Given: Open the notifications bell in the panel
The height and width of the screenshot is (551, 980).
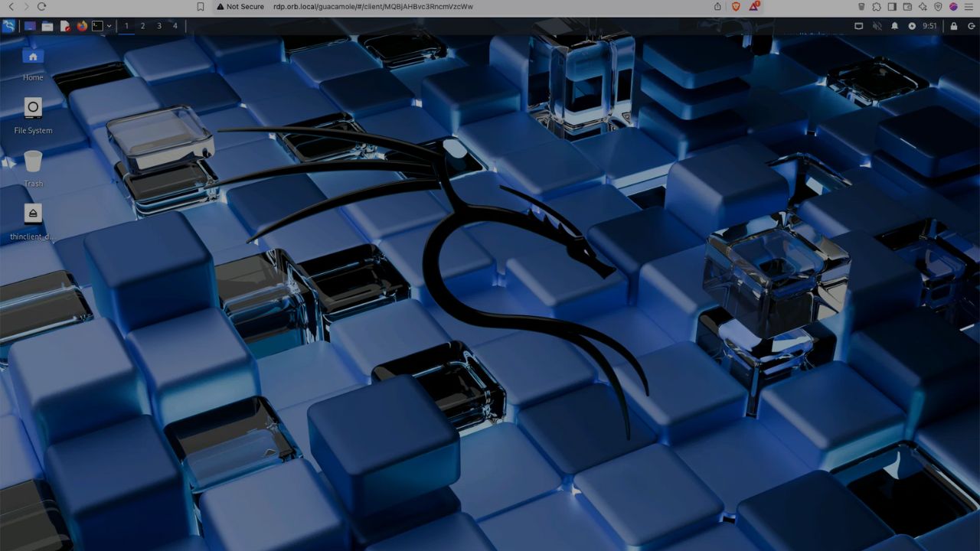Looking at the screenshot, I should pyautogui.click(x=894, y=26).
